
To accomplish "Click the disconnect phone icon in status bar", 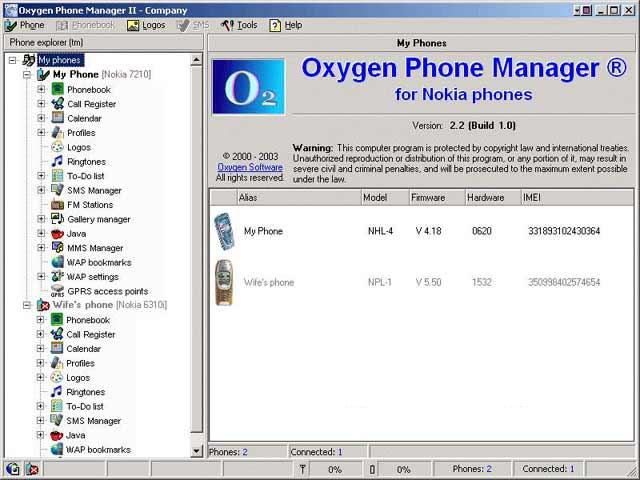I will click(x=32, y=469).
